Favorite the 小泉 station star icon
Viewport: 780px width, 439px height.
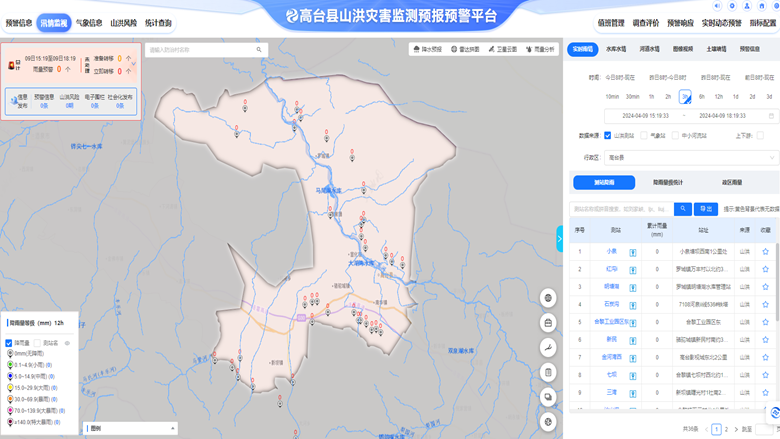[765, 252]
